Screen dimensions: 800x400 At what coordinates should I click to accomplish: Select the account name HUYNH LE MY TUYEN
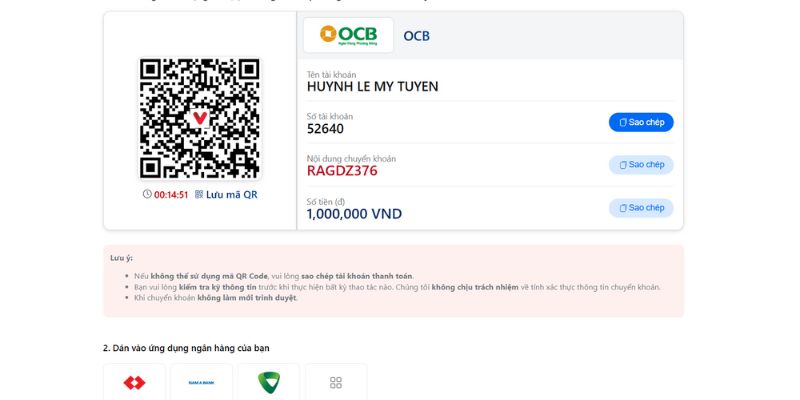pos(372,87)
